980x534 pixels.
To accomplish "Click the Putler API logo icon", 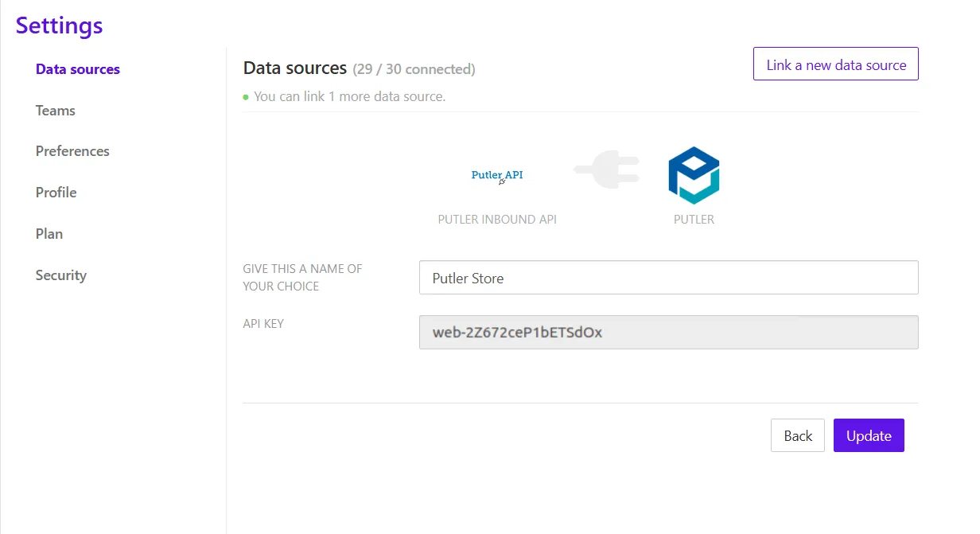I will tap(497, 176).
